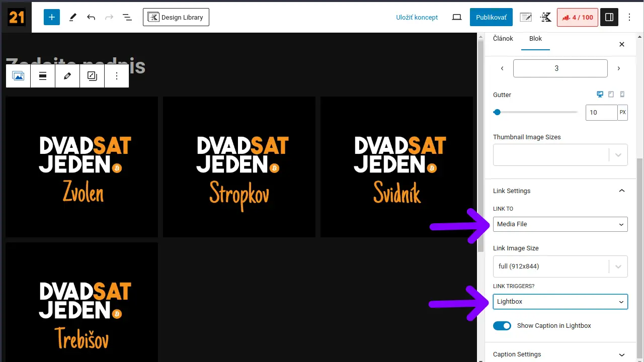
Task: Edit gallery with the block toolbar pencil
Action: click(67, 76)
